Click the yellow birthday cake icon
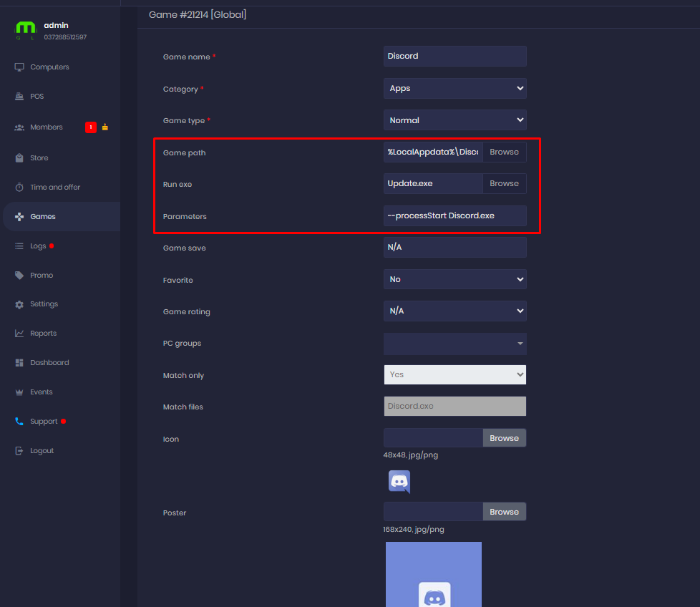Viewport: 700px width, 607px height. click(105, 127)
